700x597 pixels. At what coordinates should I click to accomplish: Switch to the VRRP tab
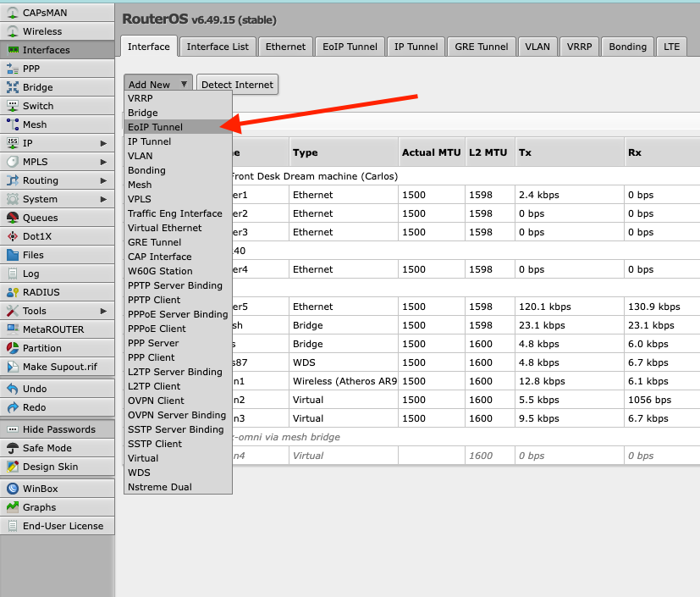(x=580, y=47)
